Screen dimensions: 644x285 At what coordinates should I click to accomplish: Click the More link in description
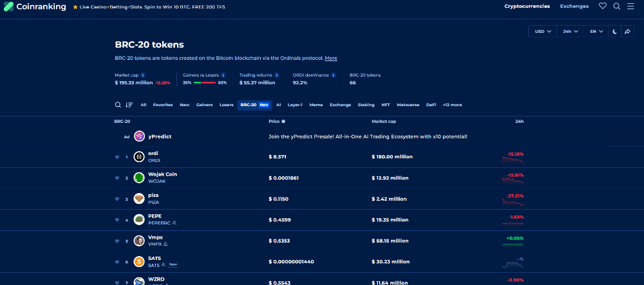tap(330, 59)
